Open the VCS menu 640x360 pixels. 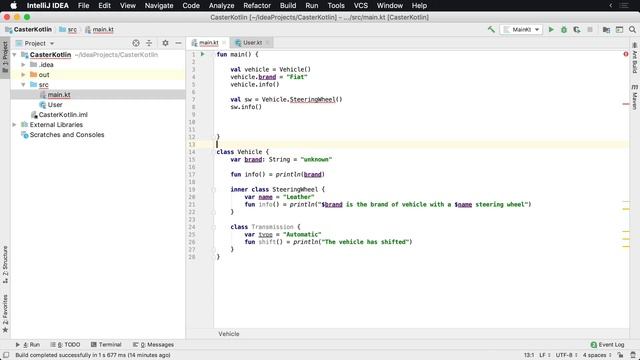(360, 6)
